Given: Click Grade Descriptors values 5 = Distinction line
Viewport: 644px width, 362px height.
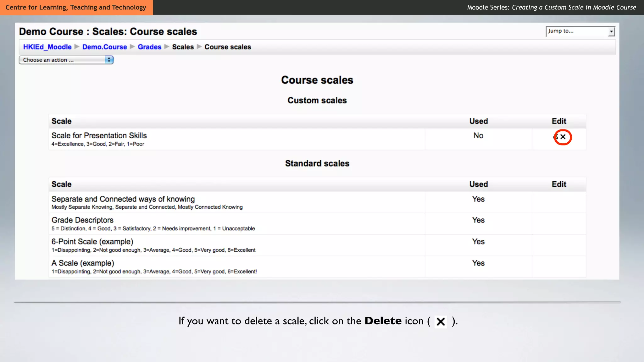Looking at the screenshot, I should 153,228.
